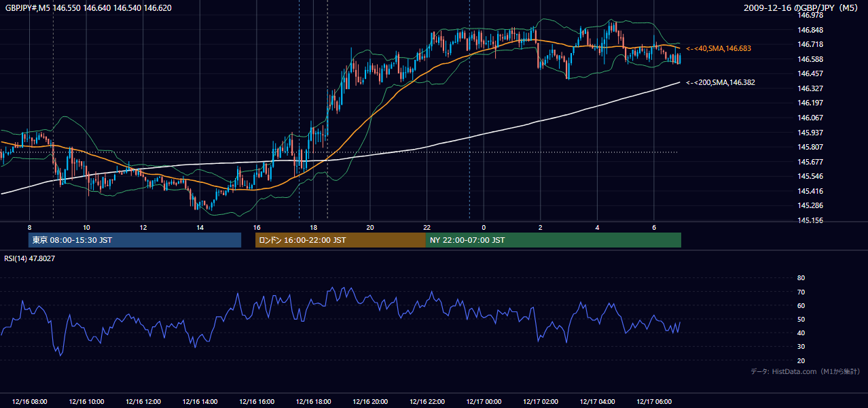868x408 pixels.
Task: Click price axis label 146.718
Action: pyautogui.click(x=809, y=44)
